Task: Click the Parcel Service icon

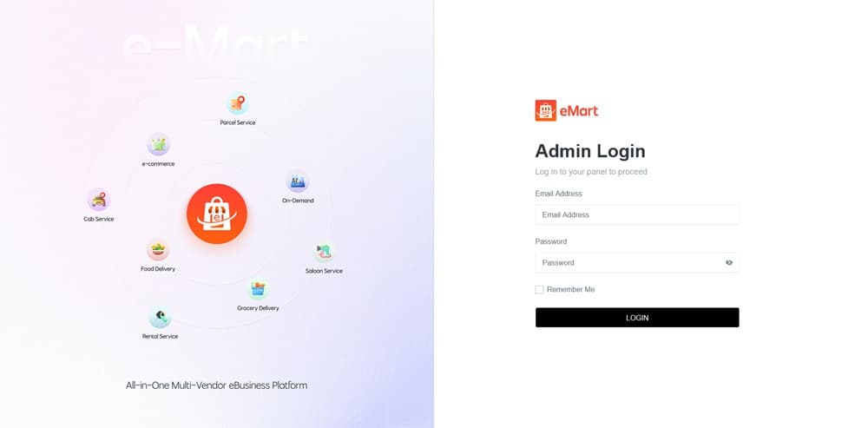Action: click(x=238, y=103)
